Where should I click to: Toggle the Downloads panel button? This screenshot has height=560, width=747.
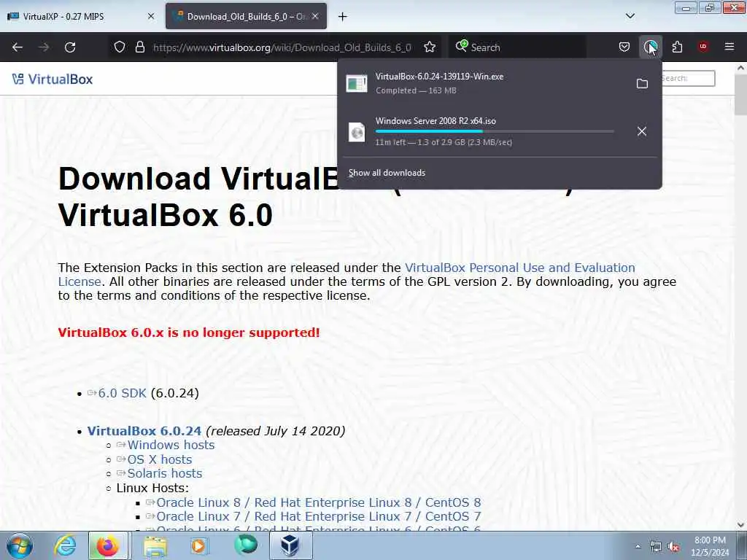650,47
